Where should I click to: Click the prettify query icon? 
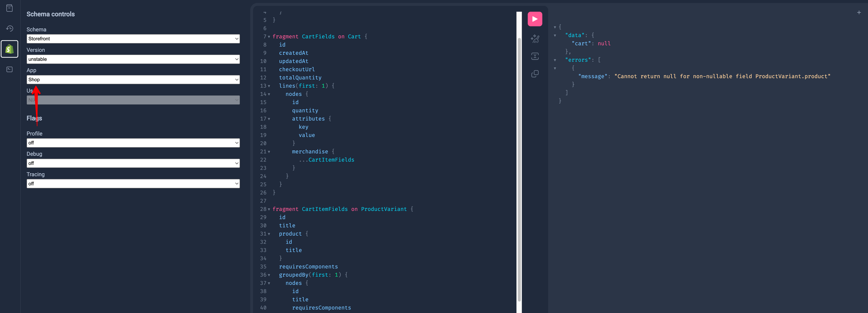click(534, 39)
